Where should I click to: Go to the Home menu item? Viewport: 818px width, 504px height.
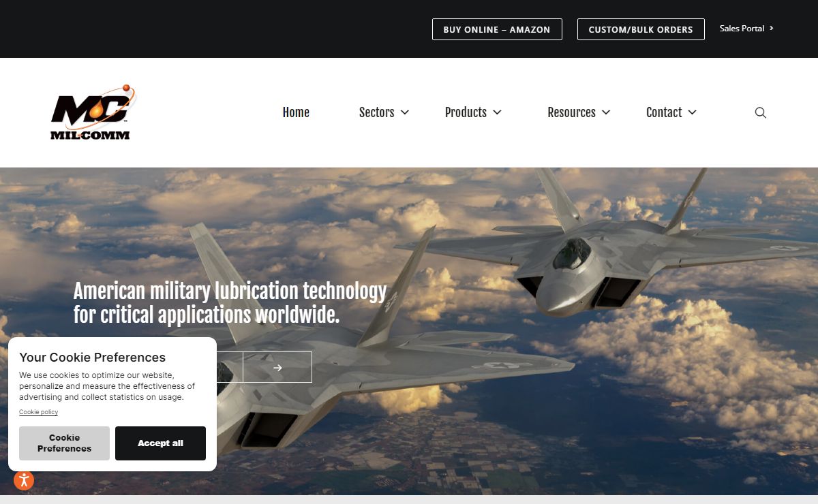pos(296,112)
